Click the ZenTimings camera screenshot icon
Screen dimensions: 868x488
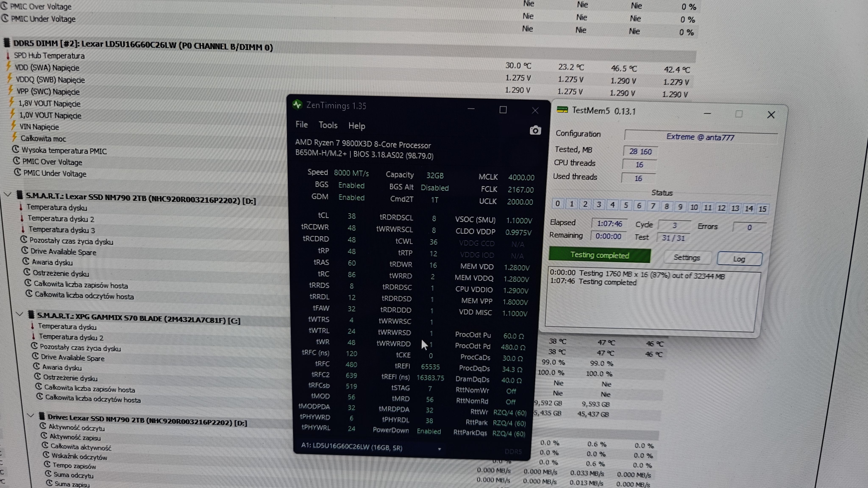(x=535, y=130)
